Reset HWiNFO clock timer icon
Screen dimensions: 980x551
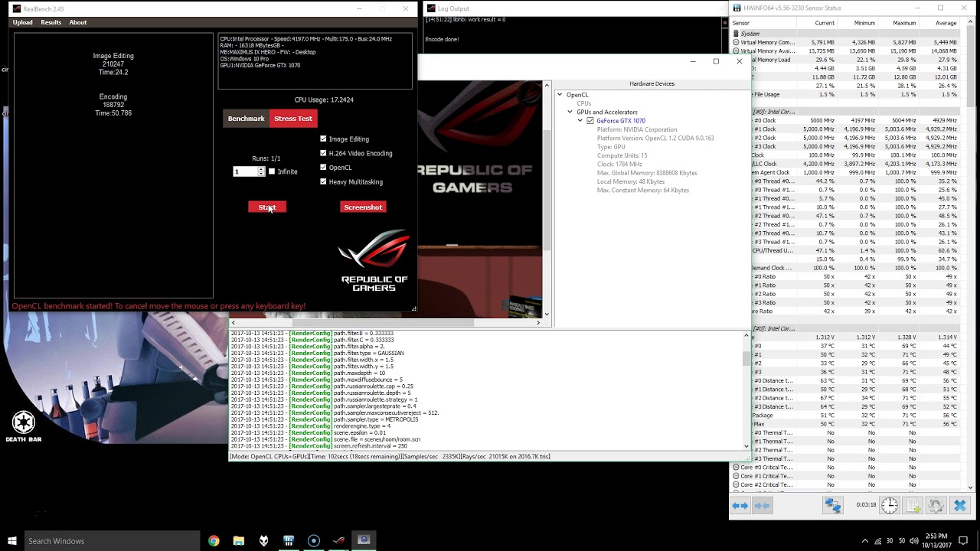coord(889,506)
